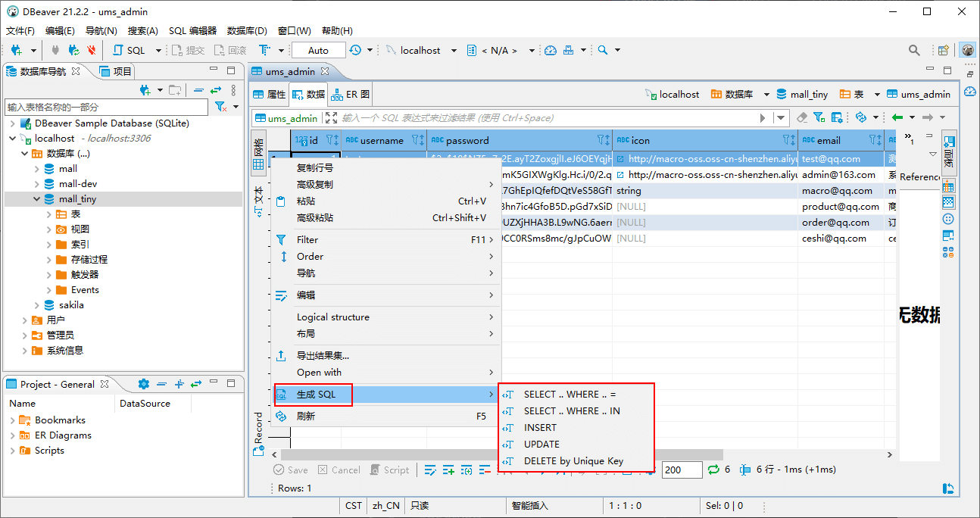Click Project panel settings gear icon
980x518 pixels.
(x=143, y=384)
